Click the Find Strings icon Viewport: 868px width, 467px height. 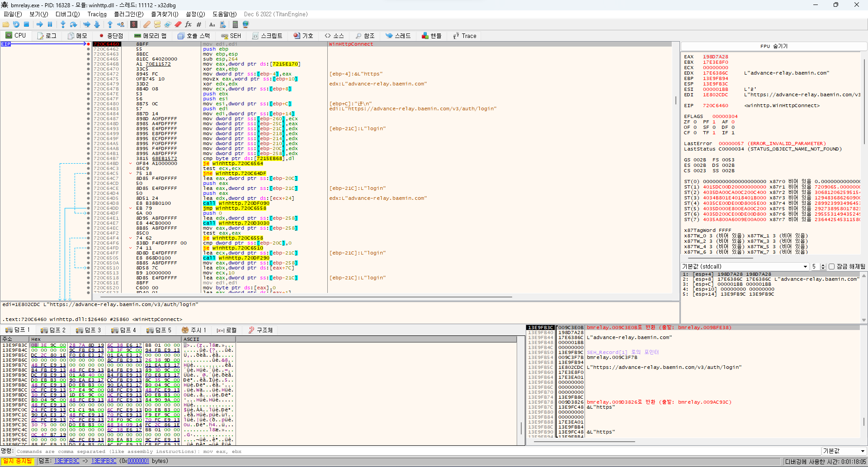click(212, 24)
